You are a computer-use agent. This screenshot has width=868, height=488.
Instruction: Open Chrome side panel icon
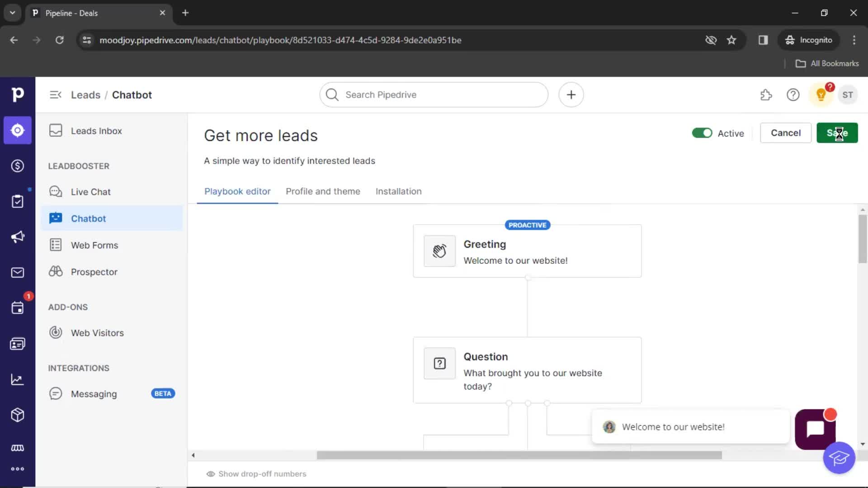(x=763, y=40)
